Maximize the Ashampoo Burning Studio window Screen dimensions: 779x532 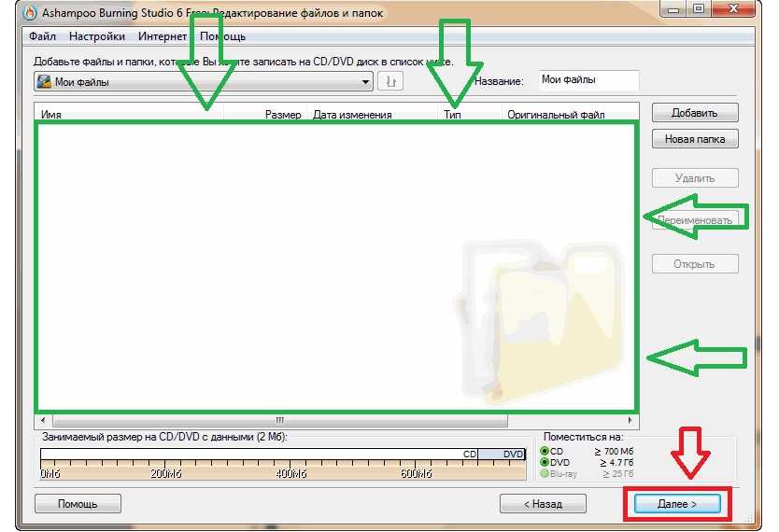click(x=699, y=9)
